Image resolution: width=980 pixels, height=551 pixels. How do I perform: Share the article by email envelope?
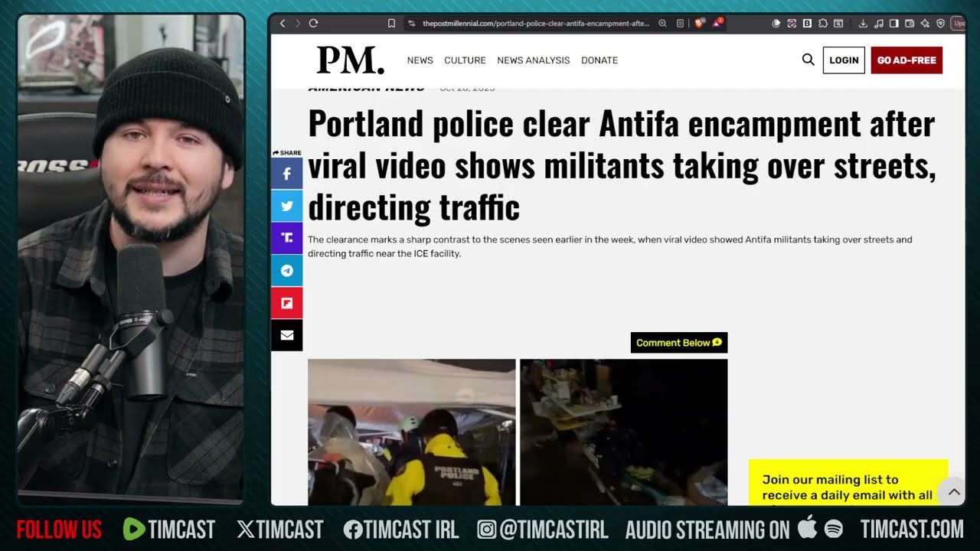286,335
